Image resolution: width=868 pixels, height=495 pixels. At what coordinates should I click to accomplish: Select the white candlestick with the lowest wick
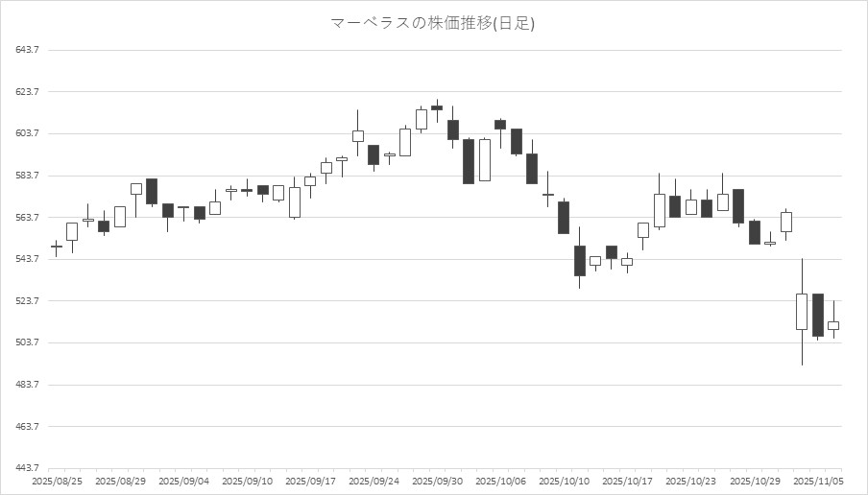click(802, 312)
